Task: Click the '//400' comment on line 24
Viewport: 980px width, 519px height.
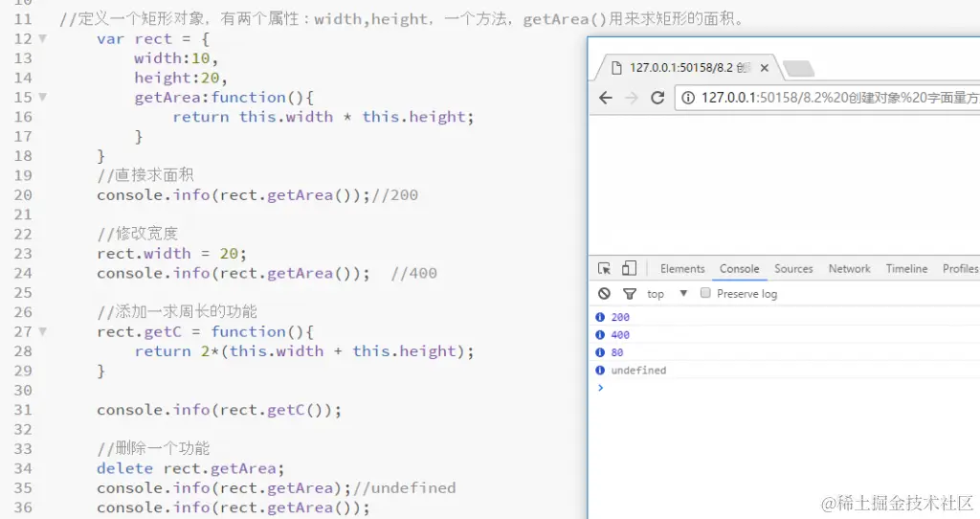Action: click(x=413, y=273)
